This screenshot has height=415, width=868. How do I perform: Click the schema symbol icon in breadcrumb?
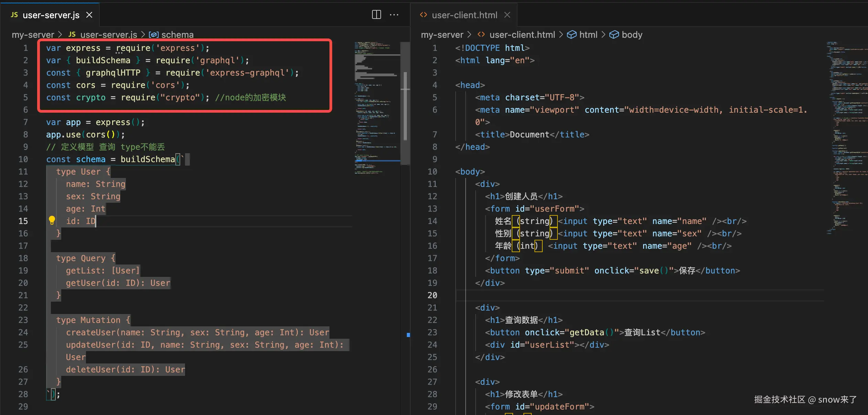pos(153,35)
